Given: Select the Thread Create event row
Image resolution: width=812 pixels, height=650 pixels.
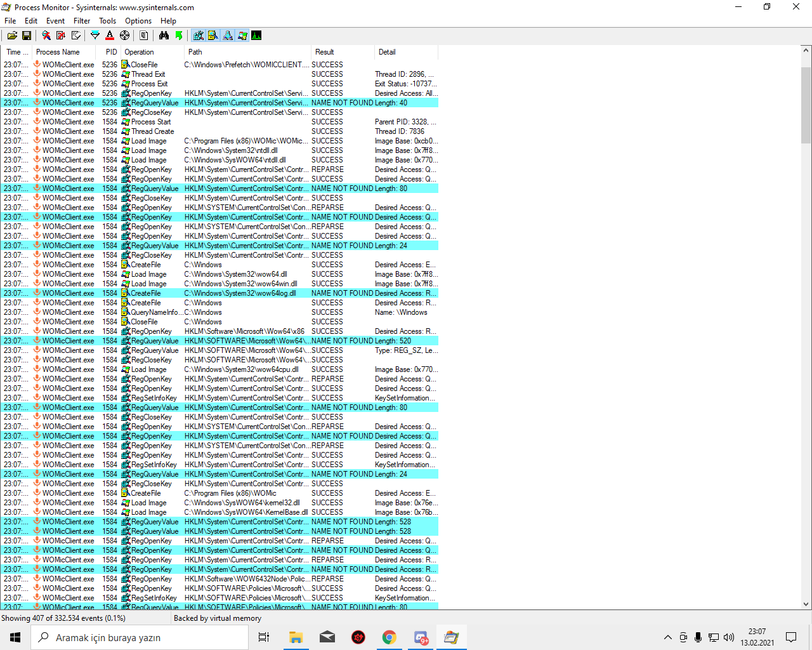Looking at the screenshot, I should [219, 131].
